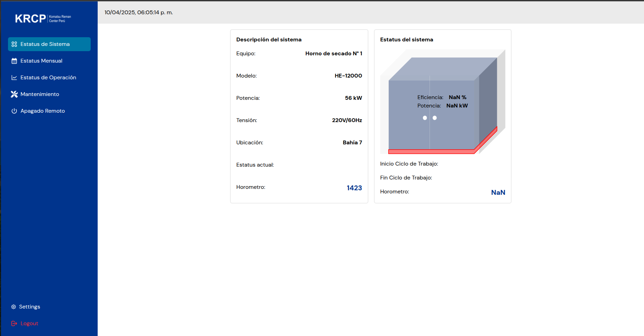Click the 'Inicio Ciclo de Trabajo:' label
The image size is (644, 336).
click(x=409, y=164)
